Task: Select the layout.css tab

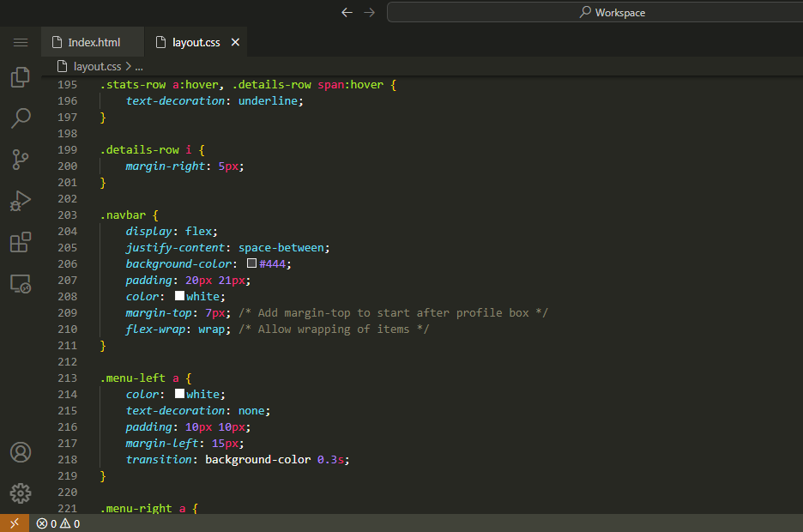Action: click(196, 42)
